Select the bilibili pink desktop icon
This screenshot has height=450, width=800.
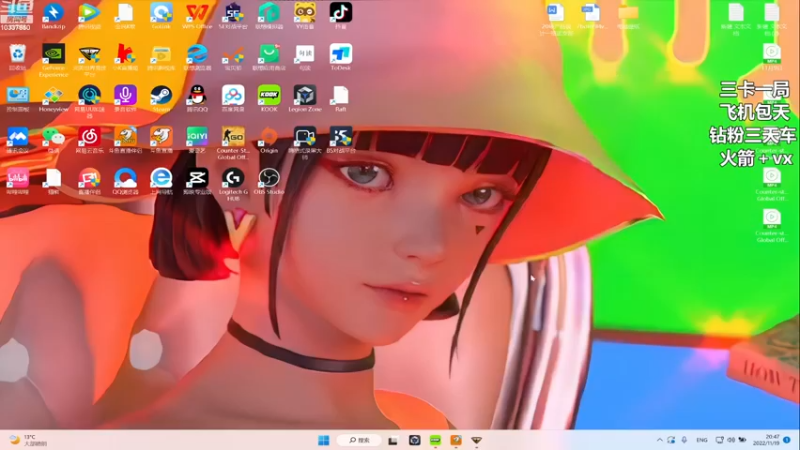point(17,182)
